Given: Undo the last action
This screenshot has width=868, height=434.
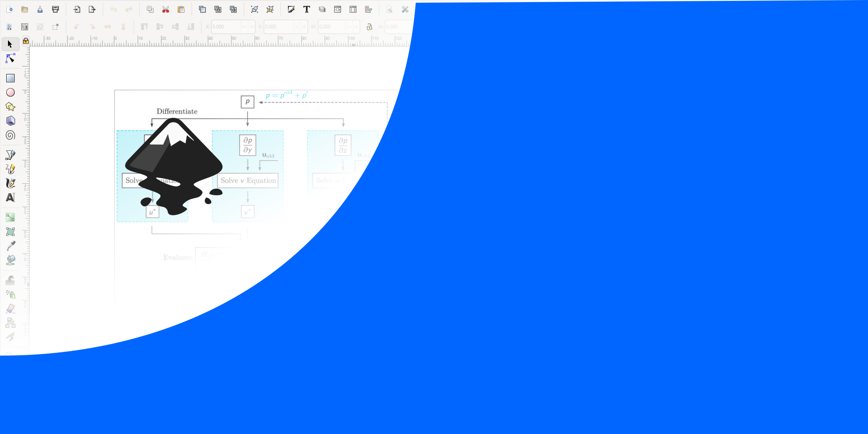Looking at the screenshot, I should click(113, 9).
